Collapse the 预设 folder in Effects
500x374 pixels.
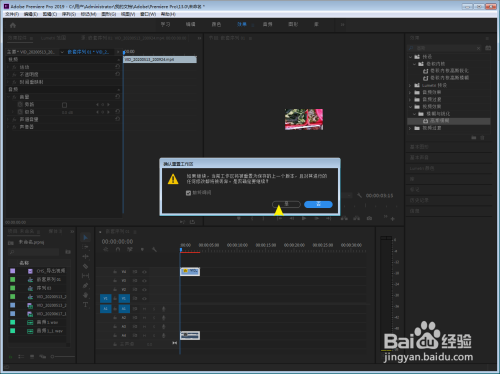(410, 57)
